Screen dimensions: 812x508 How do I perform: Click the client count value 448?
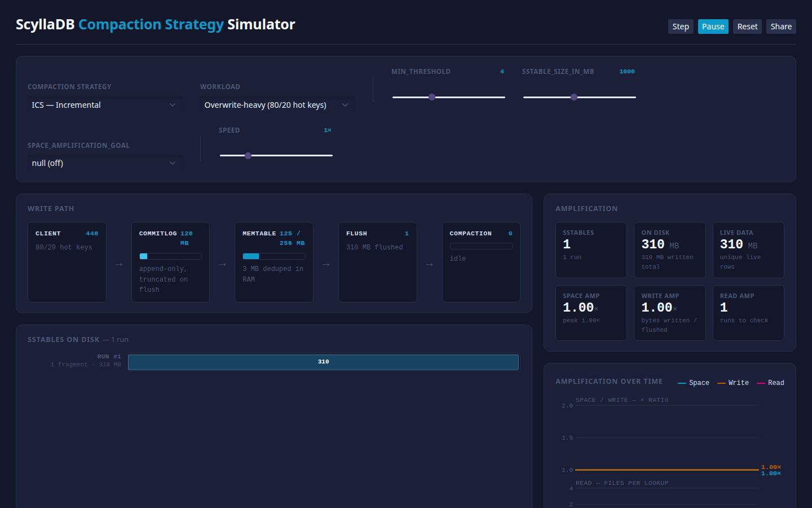coord(92,234)
